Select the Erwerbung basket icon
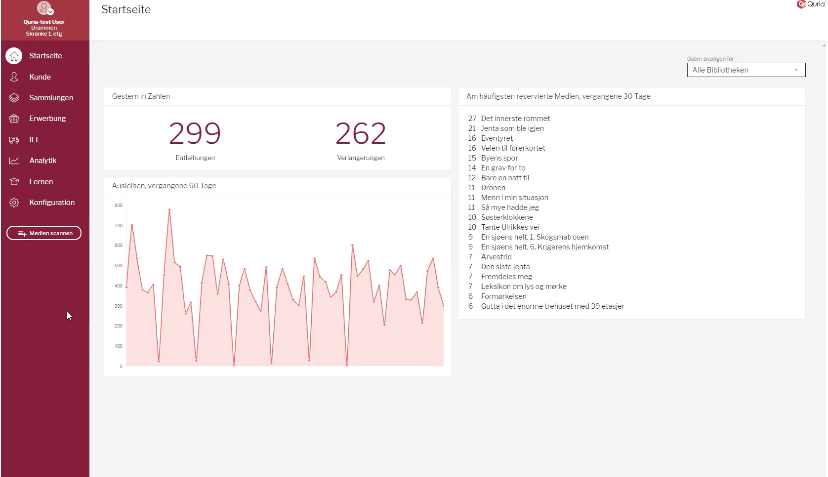This screenshot has width=828, height=477. pyautogui.click(x=14, y=119)
